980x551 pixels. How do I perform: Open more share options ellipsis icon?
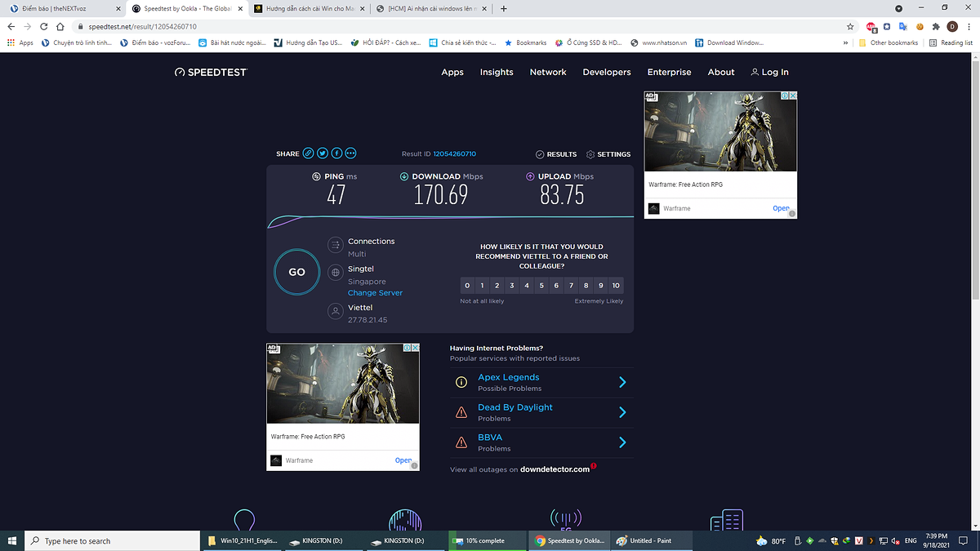click(x=351, y=153)
